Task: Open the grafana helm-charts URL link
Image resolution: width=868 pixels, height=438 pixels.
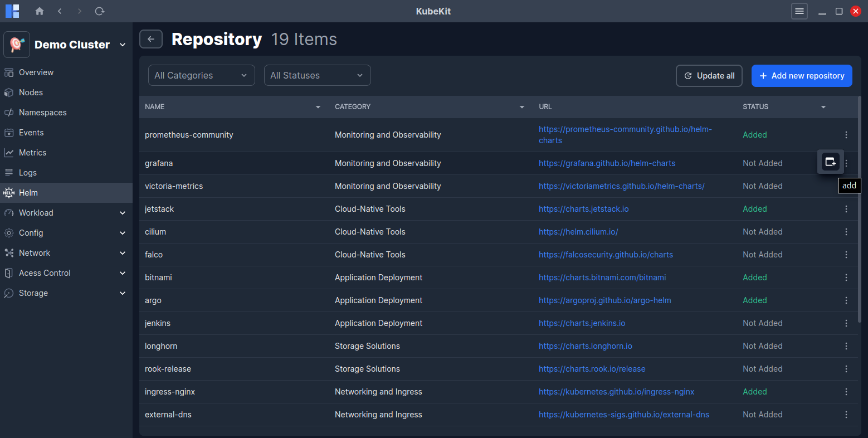Action: coord(607,163)
